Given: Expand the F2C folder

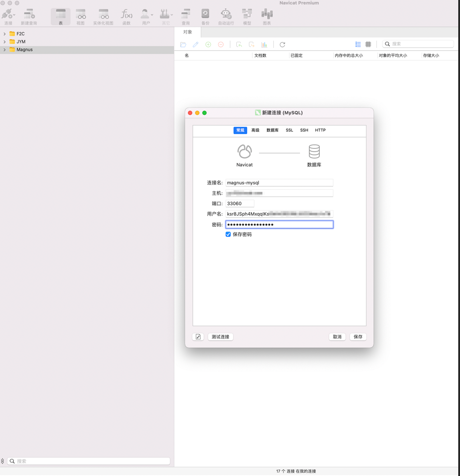Looking at the screenshot, I should (5, 34).
